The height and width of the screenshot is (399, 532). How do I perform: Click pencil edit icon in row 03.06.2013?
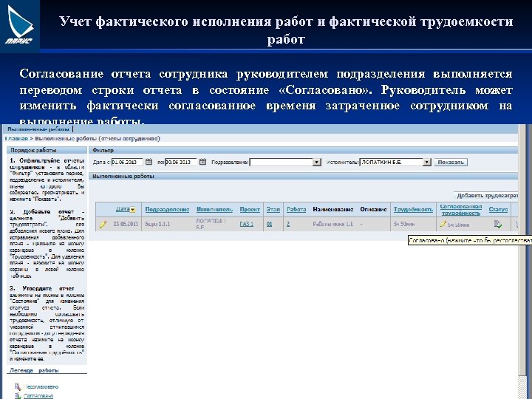(x=103, y=224)
